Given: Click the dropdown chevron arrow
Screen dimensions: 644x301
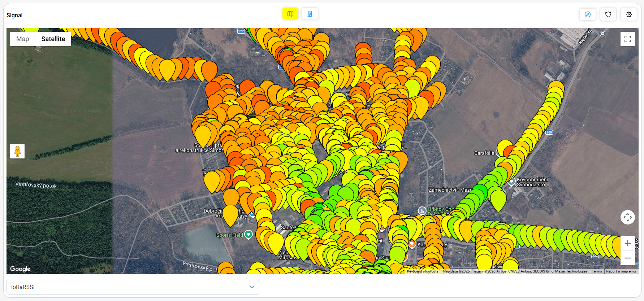Looking at the screenshot, I should [252, 287].
